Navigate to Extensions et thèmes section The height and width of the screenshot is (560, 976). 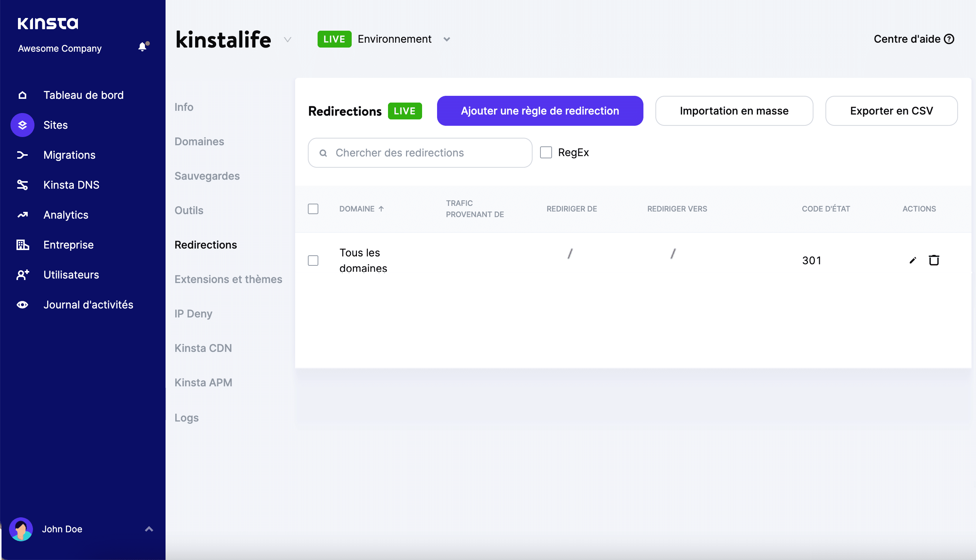coord(228,279)
